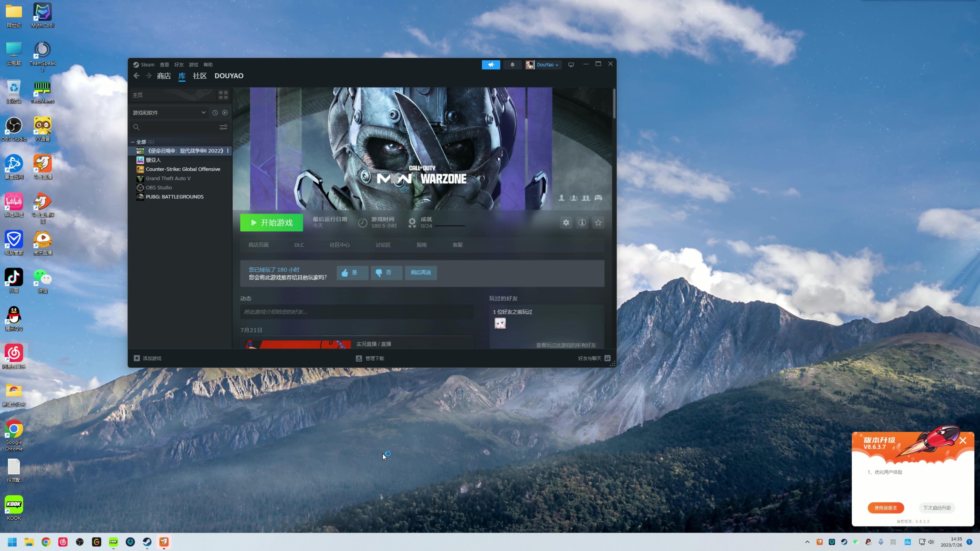Select the 商店页面 tab for Warzone
This screenshot has width=980, height=551.
click(x=259, y=244)
